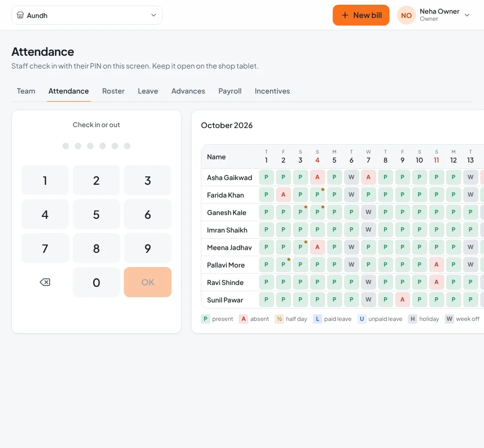Viewport: 484px width, 448px height.
Task: Click the Name column header
Action: click(x=216, y=157)
